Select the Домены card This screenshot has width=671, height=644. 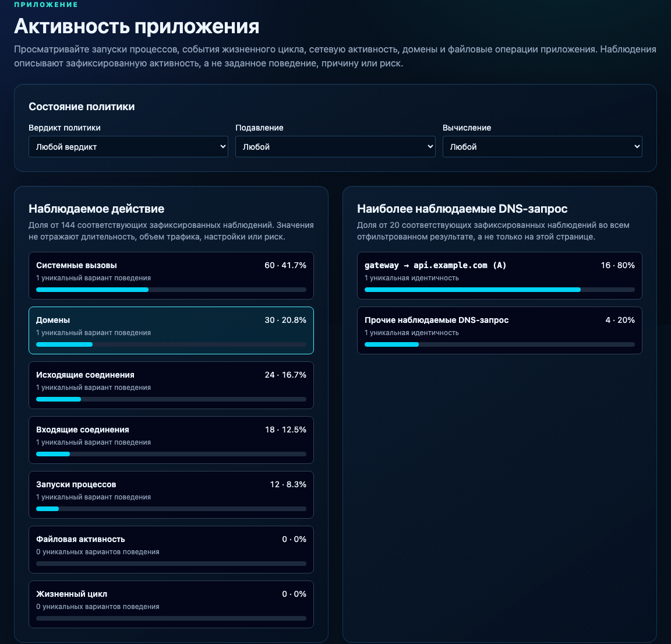171,330
